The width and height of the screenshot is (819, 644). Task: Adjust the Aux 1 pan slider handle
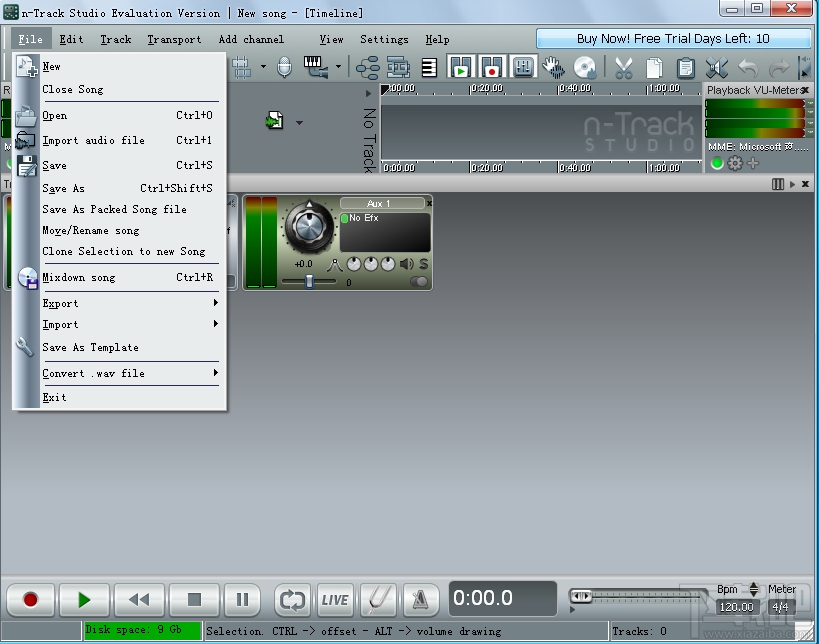(x=309, y=282)
